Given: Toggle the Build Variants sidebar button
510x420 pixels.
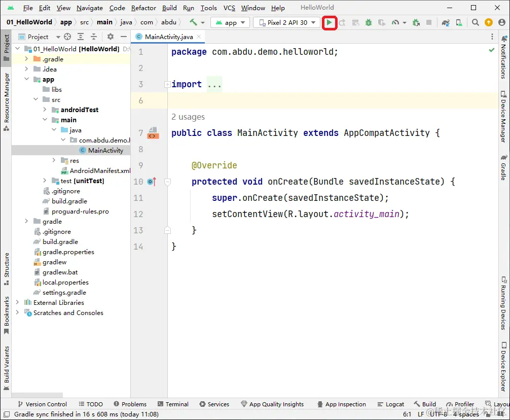Looking at the screenshot, I should (x=6, y=368).
